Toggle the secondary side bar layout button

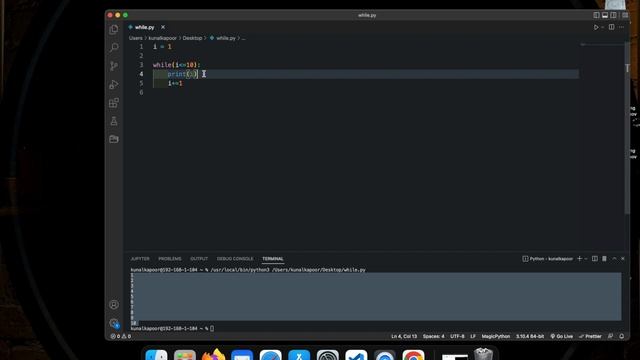pos(613,15)
